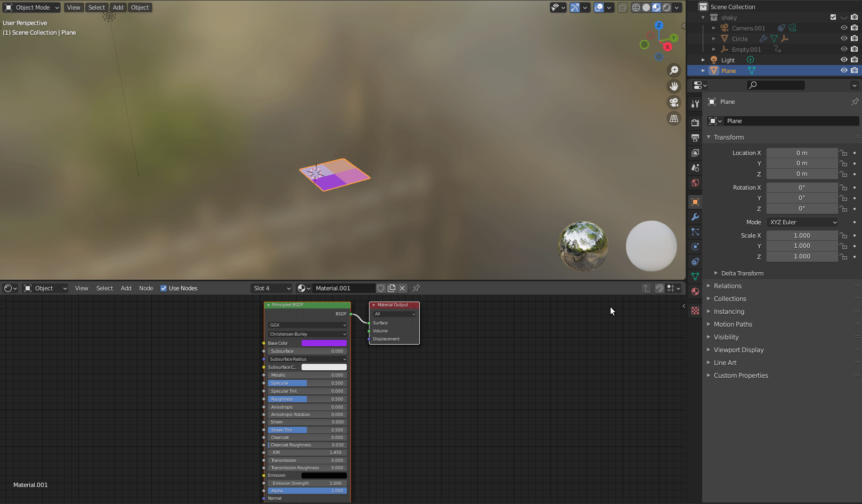Pin the node editor material
The image size is (862, 504).
coord(416,288)
